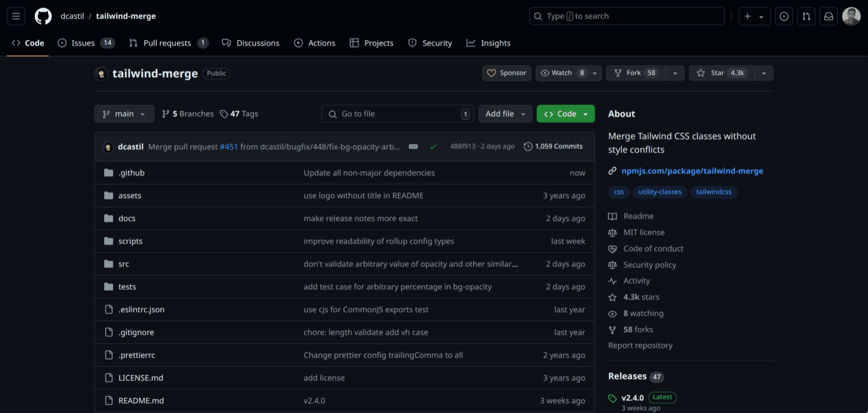Show the commit check status checkmark
This screenshot has height=413, width=868.
(x=433, y=146)
